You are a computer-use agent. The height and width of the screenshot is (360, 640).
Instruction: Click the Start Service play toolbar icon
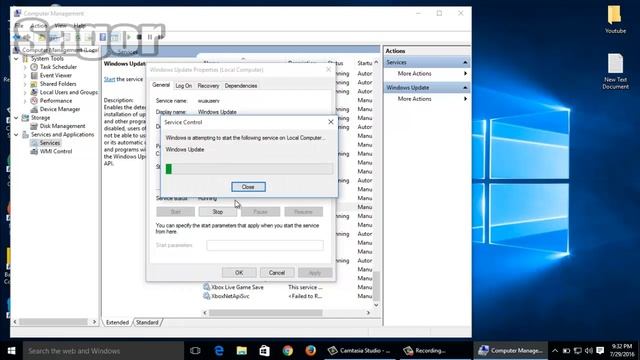click(129, 37)
